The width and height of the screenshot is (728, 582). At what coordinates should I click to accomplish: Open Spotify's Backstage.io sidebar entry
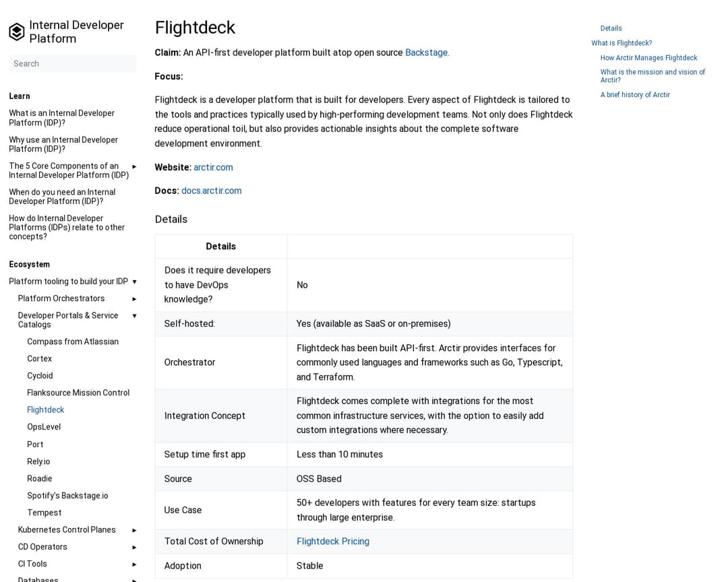pos(67,496)
